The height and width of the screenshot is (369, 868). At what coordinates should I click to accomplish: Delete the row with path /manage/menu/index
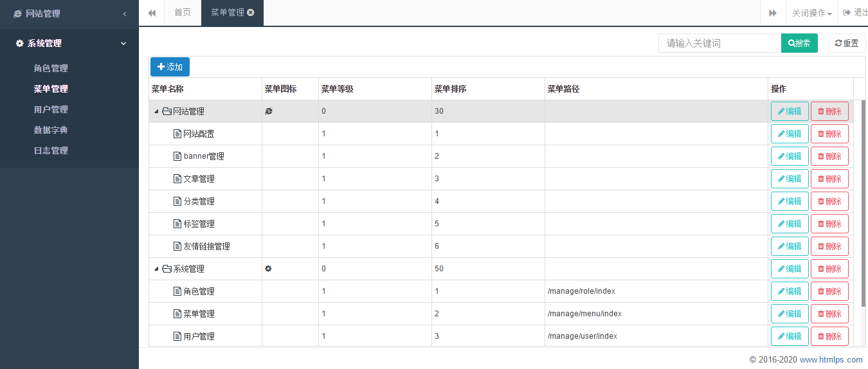click(x=829, y=314)
